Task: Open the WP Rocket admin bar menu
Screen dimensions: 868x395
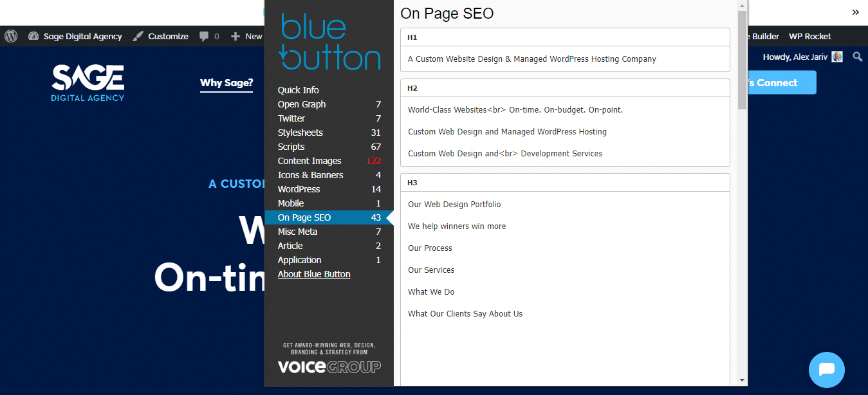Action: 810,37
